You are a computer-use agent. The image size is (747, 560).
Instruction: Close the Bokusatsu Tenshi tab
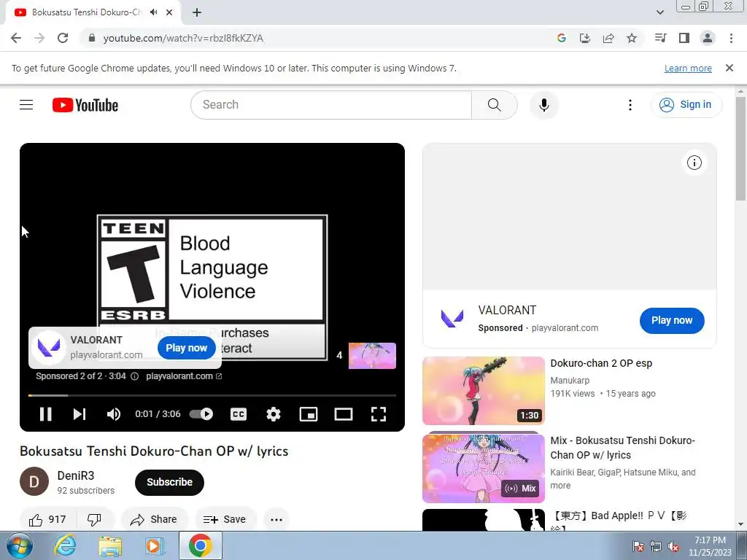(x=169, y=12)
